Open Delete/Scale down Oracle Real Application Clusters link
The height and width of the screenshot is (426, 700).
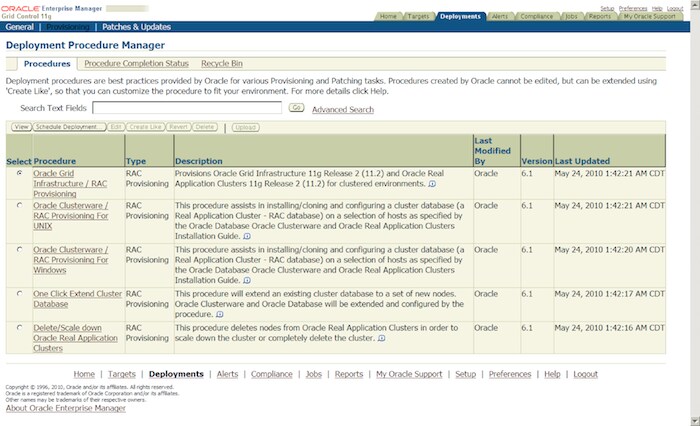[75, 338]
